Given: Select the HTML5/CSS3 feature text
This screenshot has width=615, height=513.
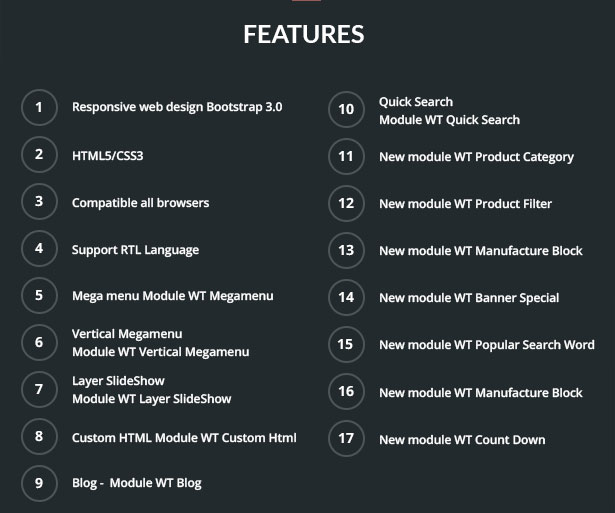Looking at the screenshot, I should [x=107, y=156].
